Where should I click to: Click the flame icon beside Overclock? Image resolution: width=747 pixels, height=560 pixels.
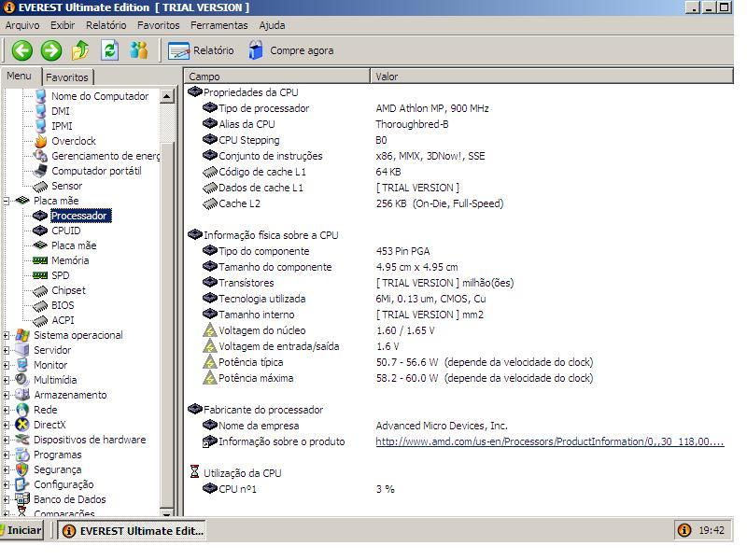[x=40, y=141]
